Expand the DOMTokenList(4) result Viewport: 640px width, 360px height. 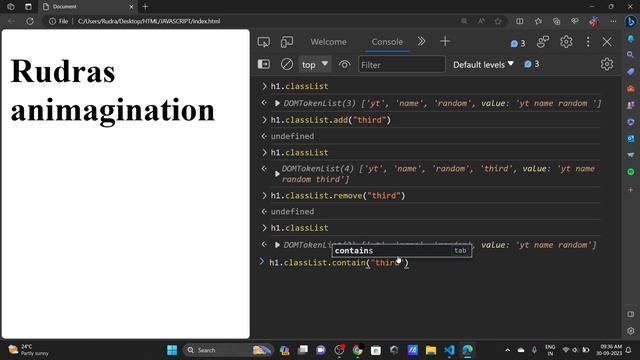coord(277,174)
